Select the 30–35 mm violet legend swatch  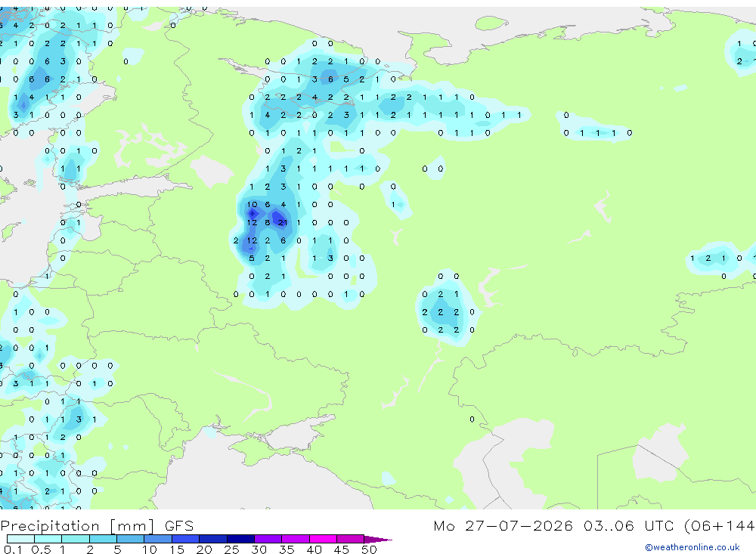(x=268, y=539)
